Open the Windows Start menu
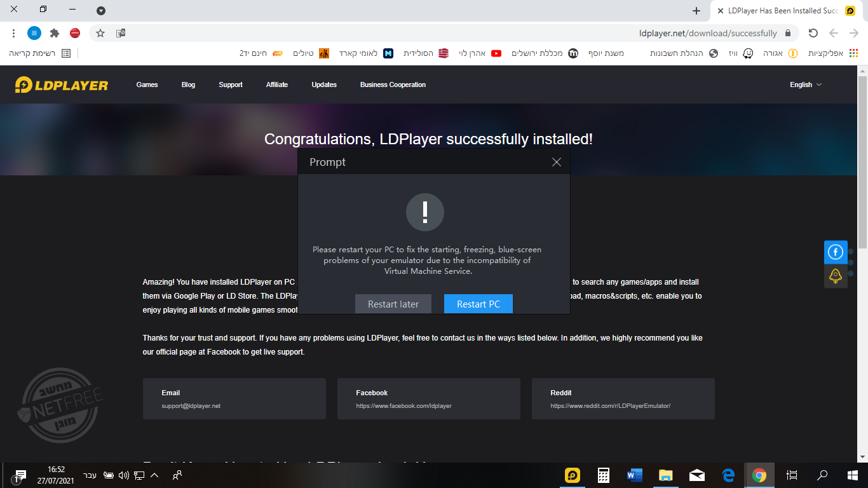The image size is (868, 488). point(853,475)
